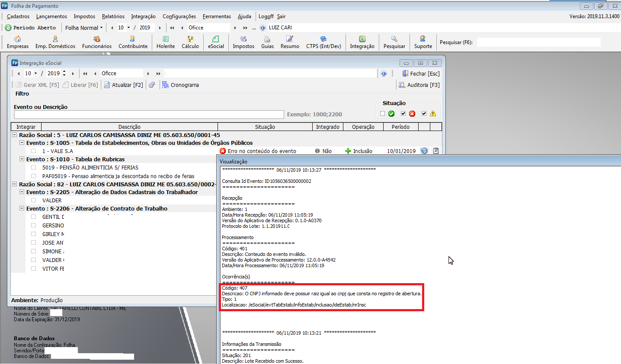The width and height of the screenshot is (621, 364).
Task: Check the box beside 1 - VALE S.A
Action: [34, 151]
